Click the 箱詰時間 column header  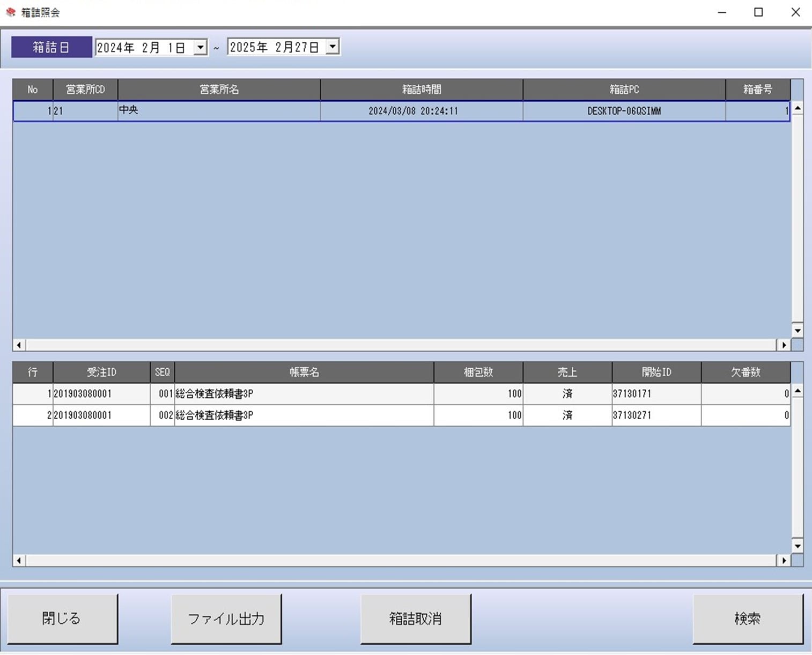[x=422, y=90]
